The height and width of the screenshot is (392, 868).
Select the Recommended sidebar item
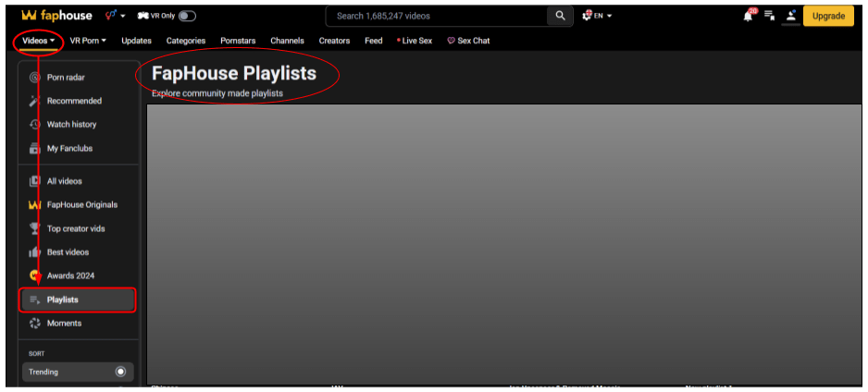(x=74, y=101)
